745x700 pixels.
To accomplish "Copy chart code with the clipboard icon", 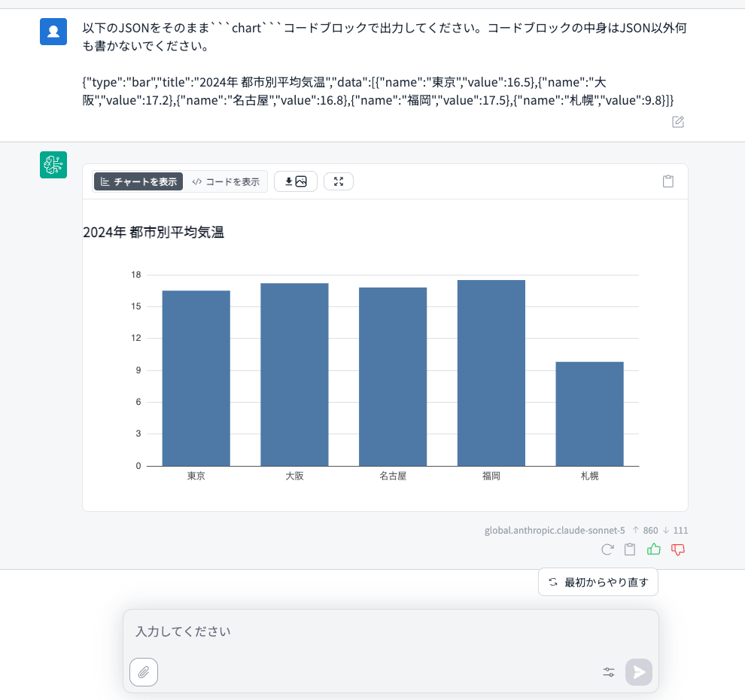I will tap(668, 181).
